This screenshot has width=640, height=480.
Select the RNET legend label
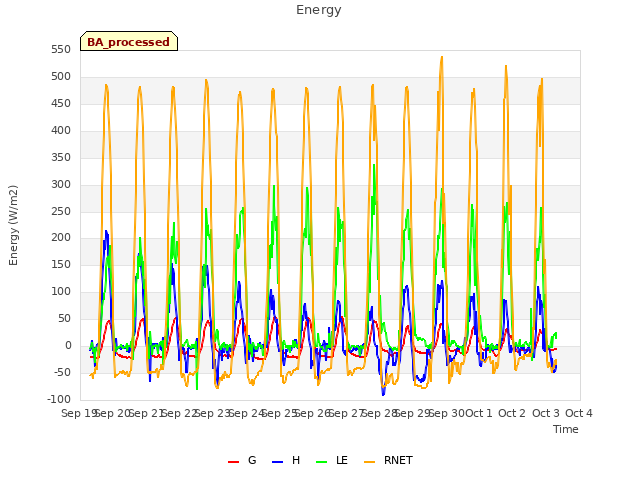click(398, 460)
